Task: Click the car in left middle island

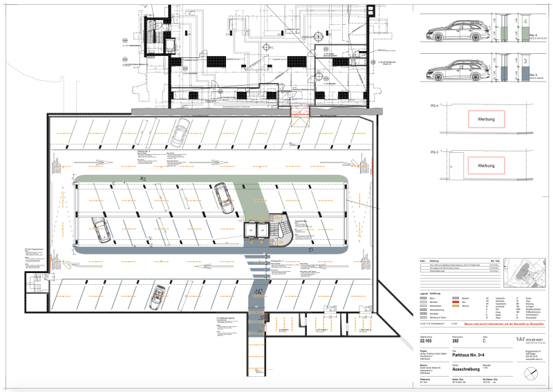Action: (100, 229)
